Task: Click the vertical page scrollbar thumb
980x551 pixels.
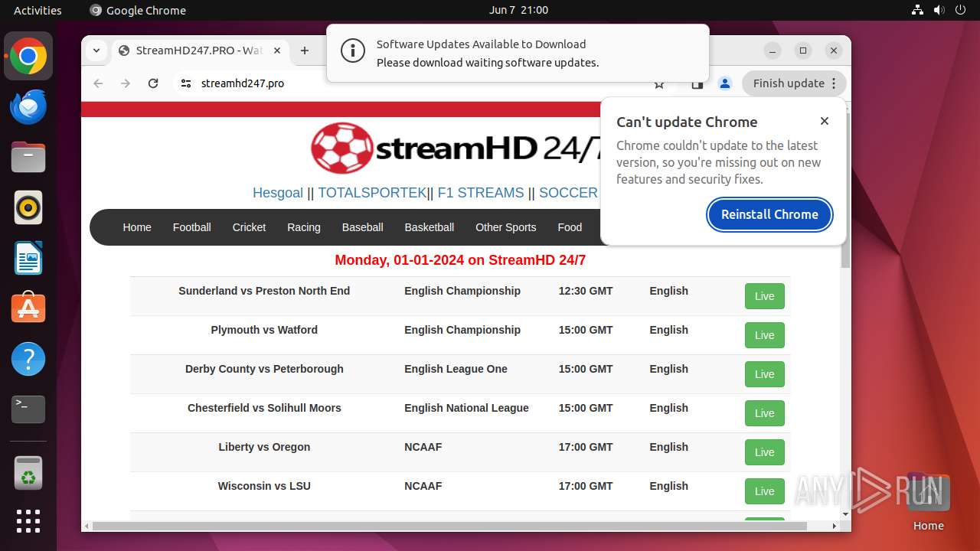Action: click(x=845, y=191)
